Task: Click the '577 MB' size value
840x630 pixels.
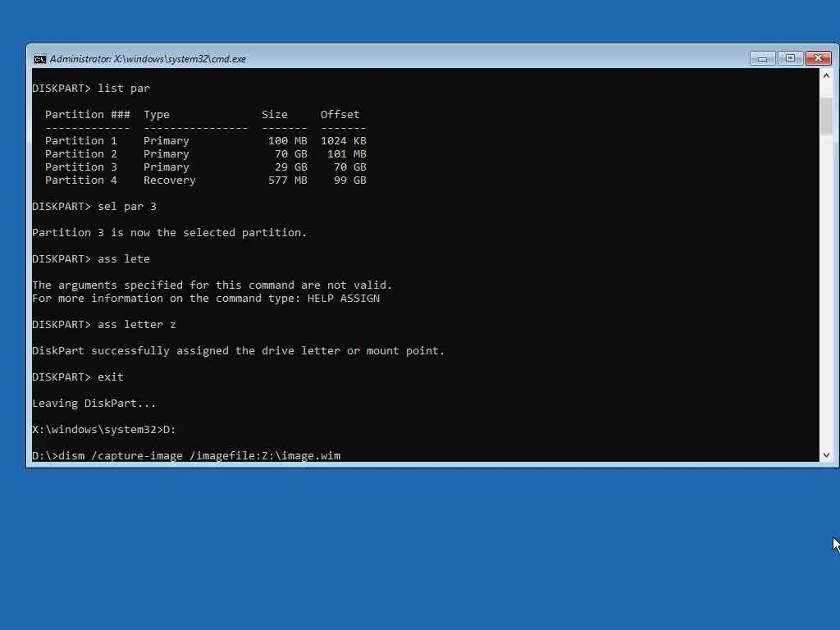Action: [288, 180]
